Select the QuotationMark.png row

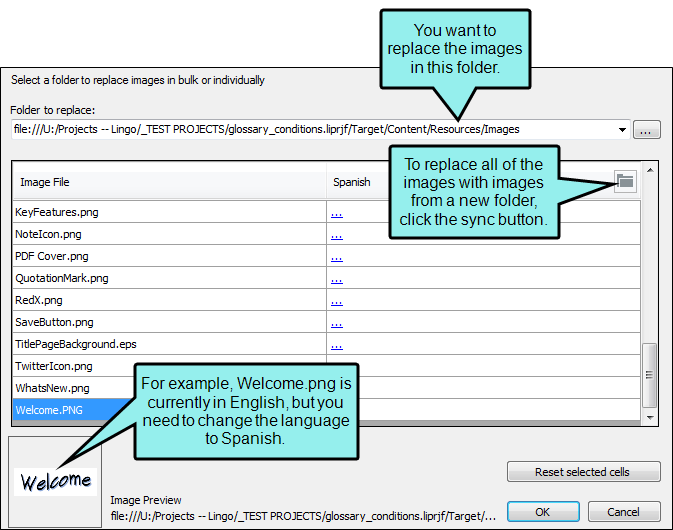(326, 278)
